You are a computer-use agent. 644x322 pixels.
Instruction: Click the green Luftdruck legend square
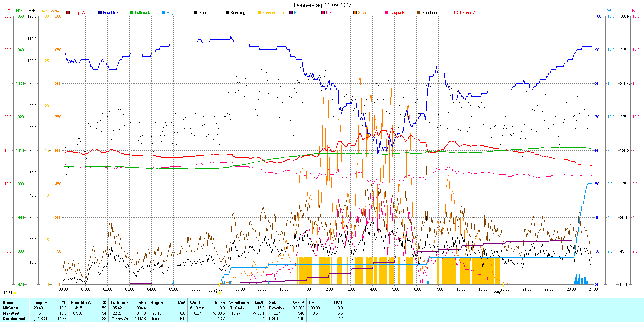coord(132,13)
